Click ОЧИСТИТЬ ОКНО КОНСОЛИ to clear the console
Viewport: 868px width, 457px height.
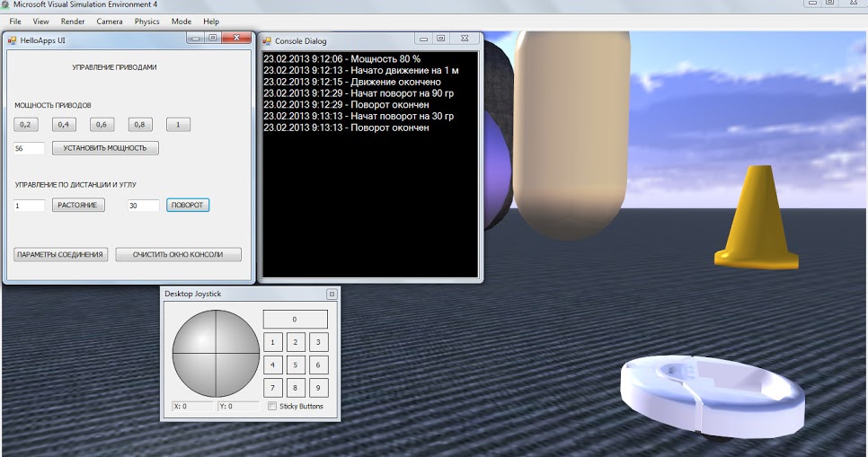(178, 254)
